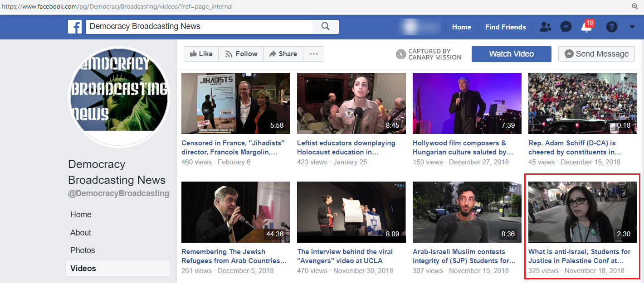The image size is (644, 283).
Task: Open 'Remembering The Jewish Refugees' video title
Action: point(234,256)
